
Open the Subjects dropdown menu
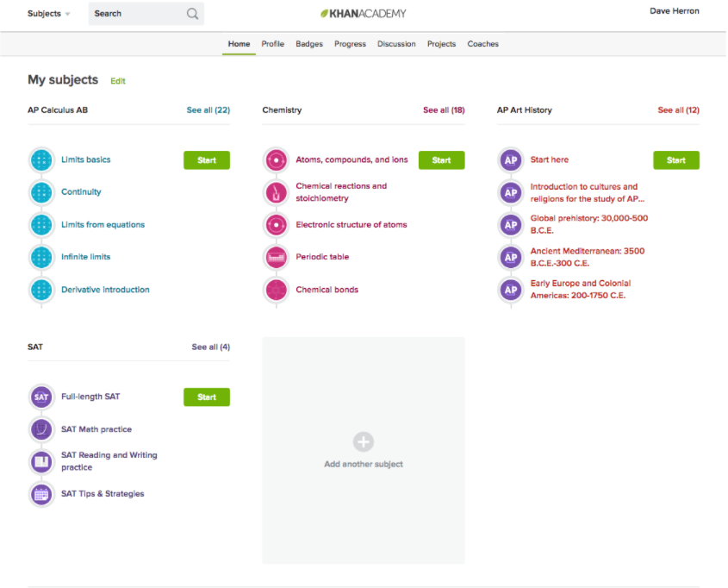(49, 14)
